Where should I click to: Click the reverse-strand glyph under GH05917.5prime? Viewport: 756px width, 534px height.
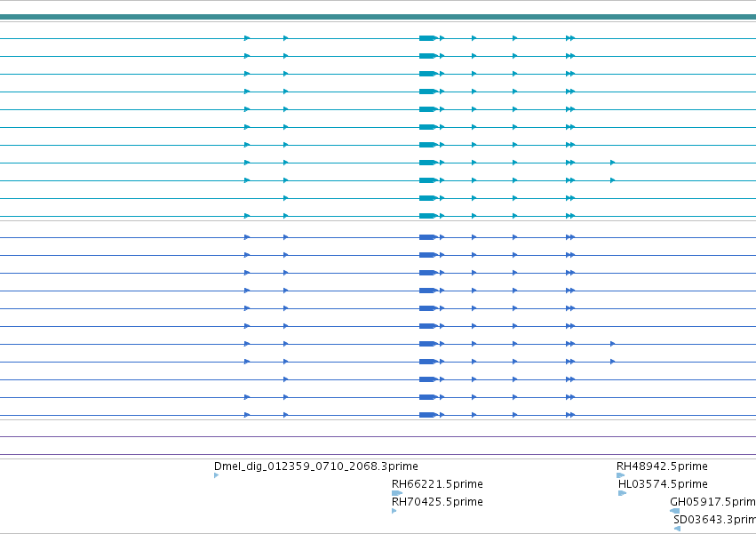(x=674, y=511)
